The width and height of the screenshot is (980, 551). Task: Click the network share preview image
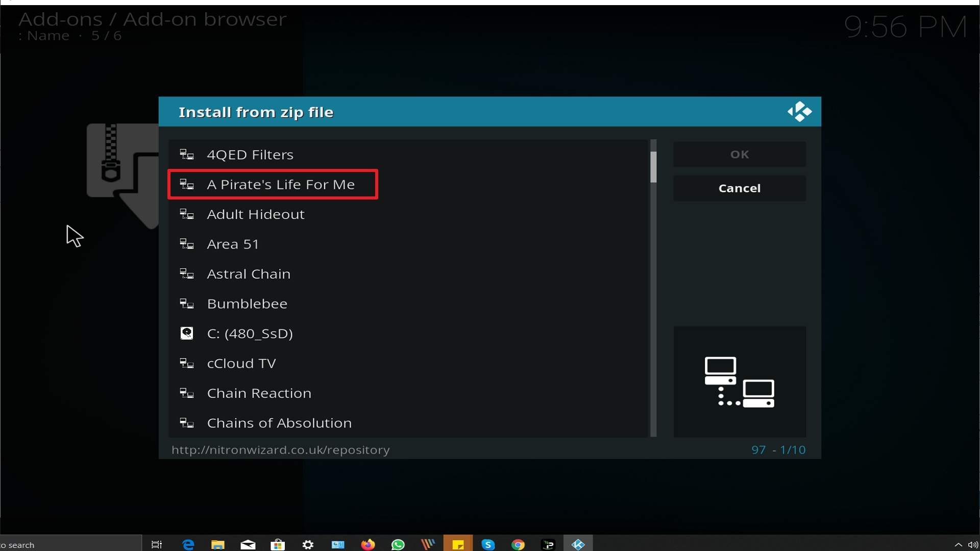(x=740, y=382)
